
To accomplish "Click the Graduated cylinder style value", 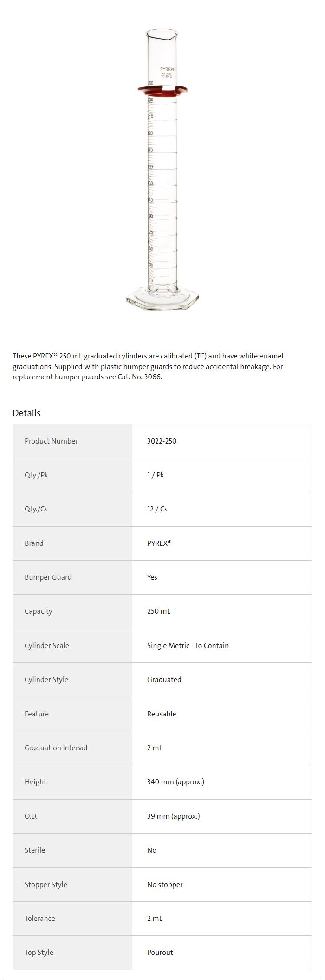I will pyautogui.click(x=164, y=680).
